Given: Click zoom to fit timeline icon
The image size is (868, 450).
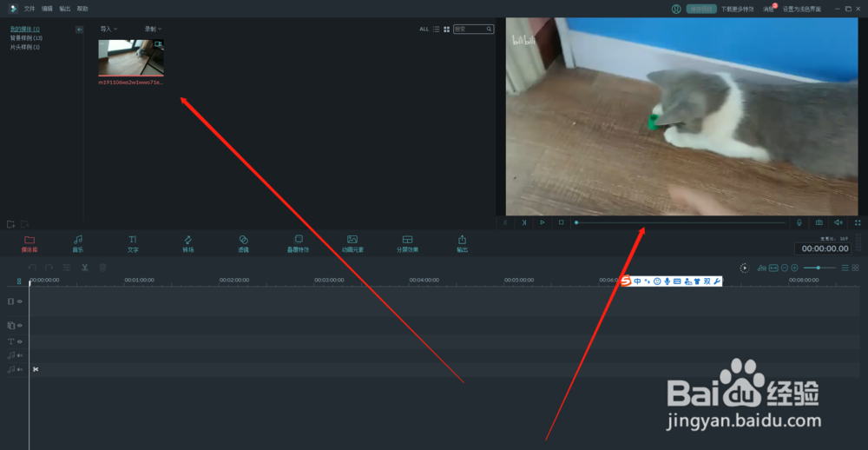Looking at the screenshot, I should (x=773, y=268).
